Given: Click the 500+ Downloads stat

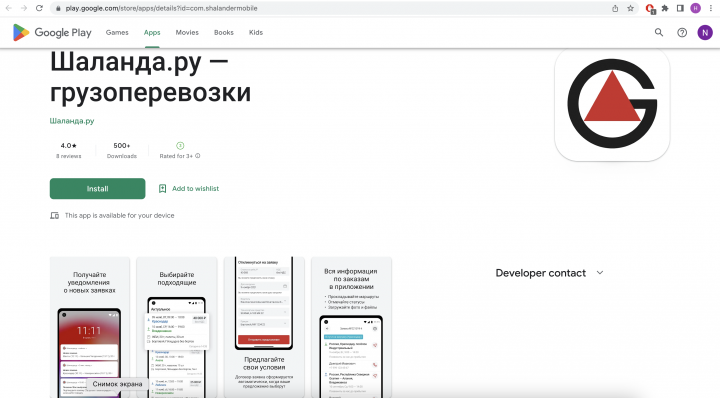Looking at the screenshot, I should point(122,150).
